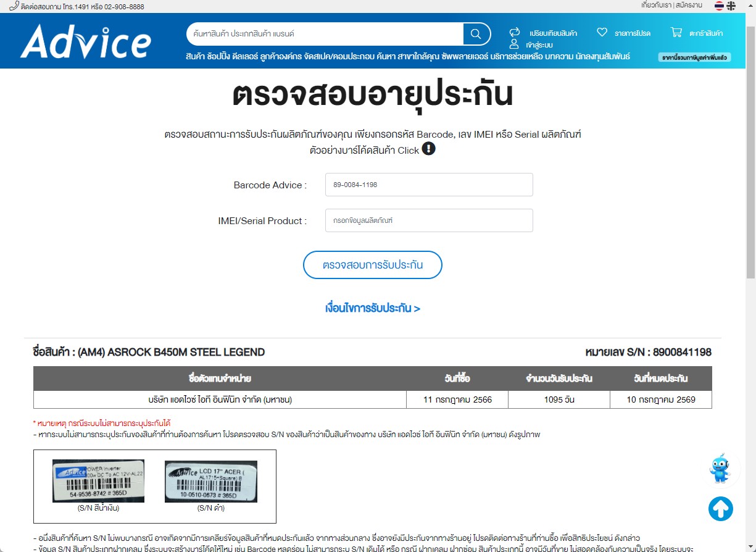
Task: Open นักลงทุนสัมพันธ์ menu
Action: point(603,56)
